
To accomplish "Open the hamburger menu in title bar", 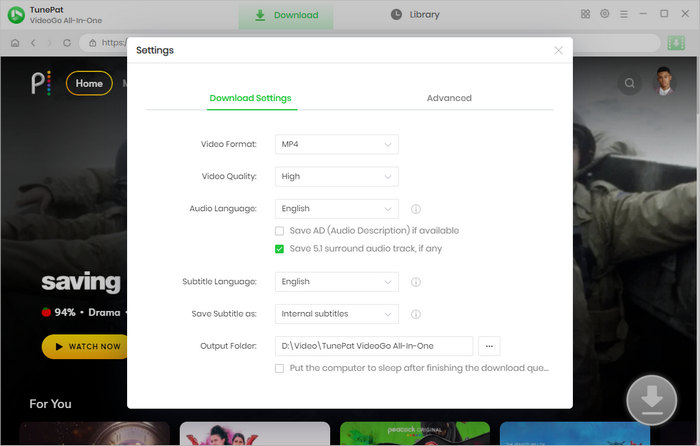I will (x=624, y=14).
